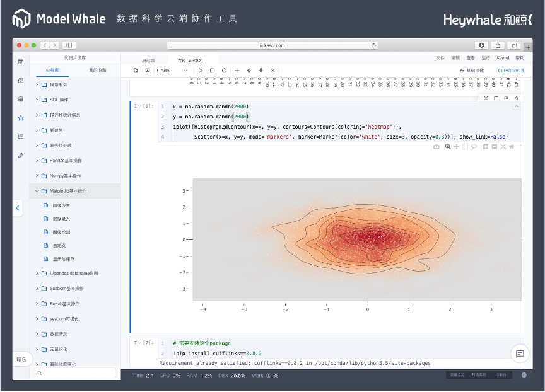Image resolution: width=545 pixels, height=392 pixels.
Task: Run the current cell with play icon
Action: click(201, 71)
